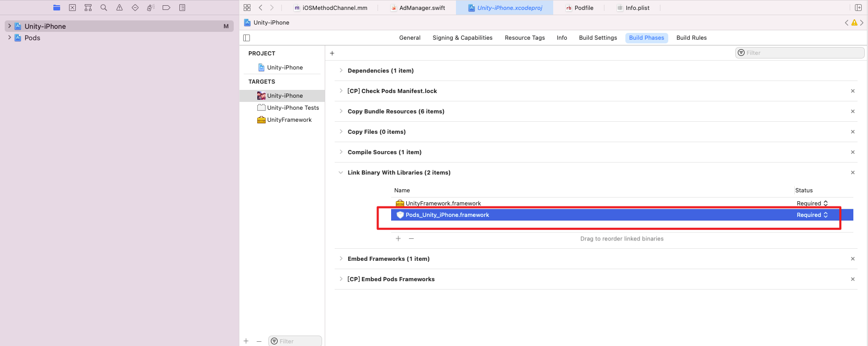Collapse Link Binary With Libraries phase
Image resolution: width=868 pixels, height=346 pixels.
341,172
